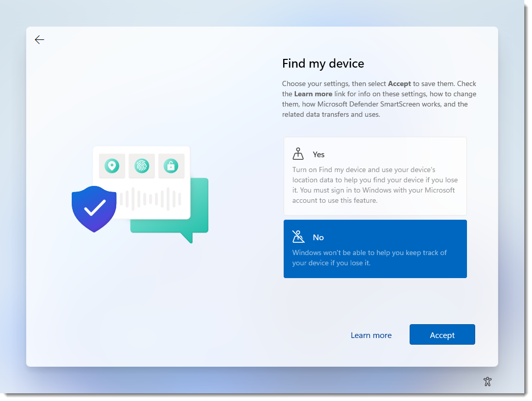
Task: Click the Learn more link
Action: pyautogui.click(x=371, y=335)
